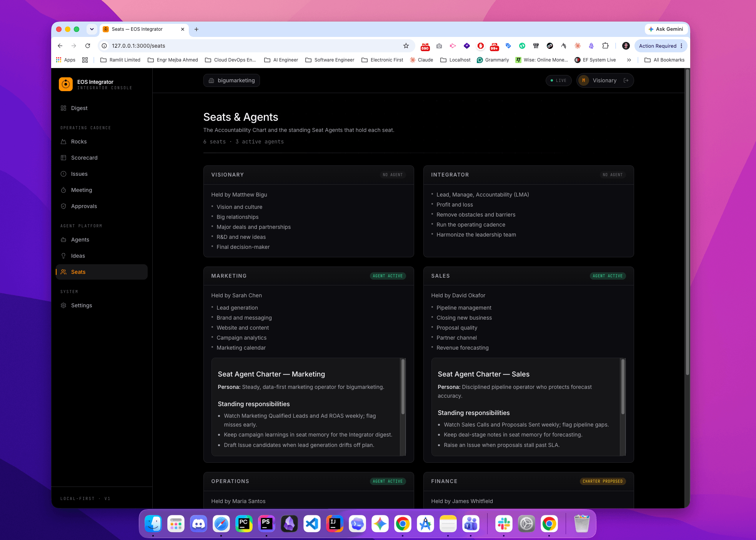Open the Claude bookmark
Viewport: 756px width, 540px height.
pyautogui.click(x=421, y=60)
